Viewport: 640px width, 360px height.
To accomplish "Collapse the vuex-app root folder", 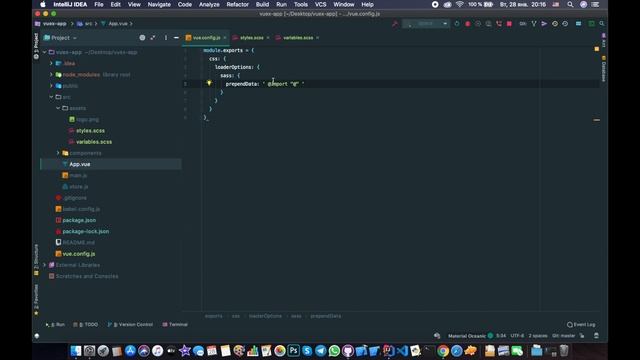I will [x=44, y=52].
